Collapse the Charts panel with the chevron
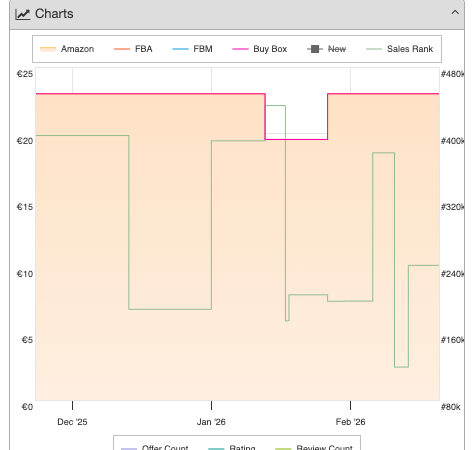The image size is (474, 450). pos(455,13)
